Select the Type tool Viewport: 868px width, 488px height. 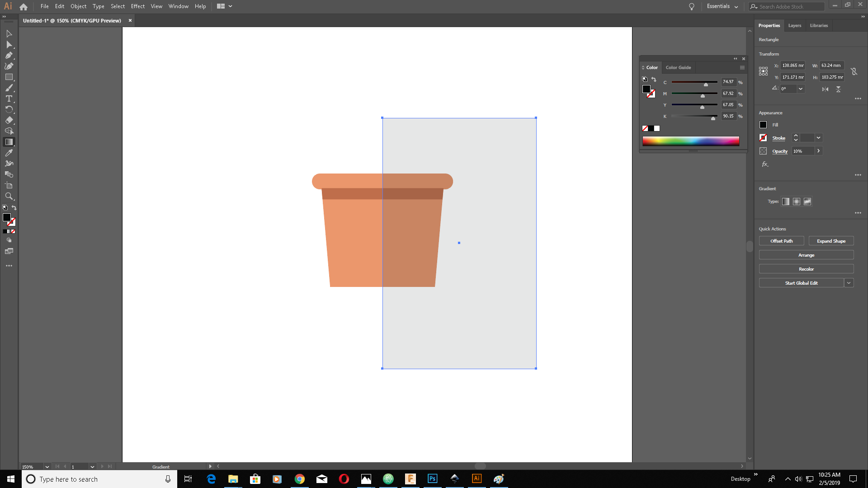[x=9, y=99]
